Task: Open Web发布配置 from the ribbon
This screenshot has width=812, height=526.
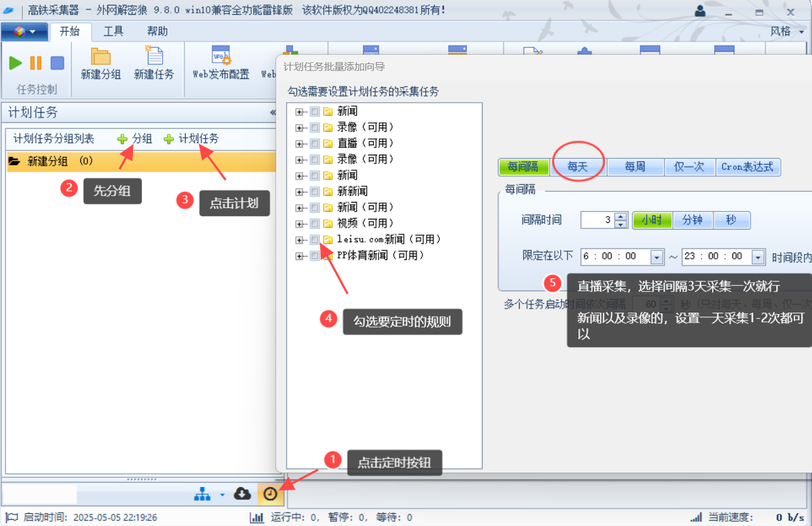Action: click(221, 63)
